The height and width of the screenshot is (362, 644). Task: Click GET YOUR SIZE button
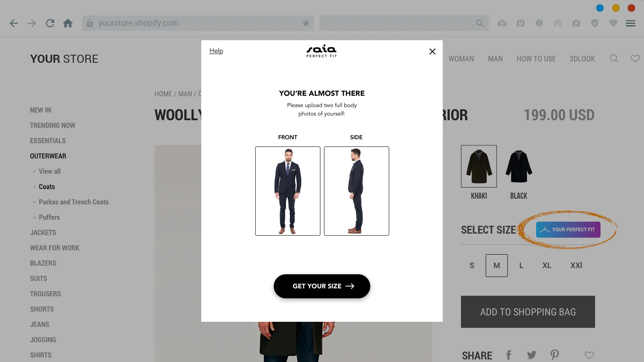pos(322,286)
